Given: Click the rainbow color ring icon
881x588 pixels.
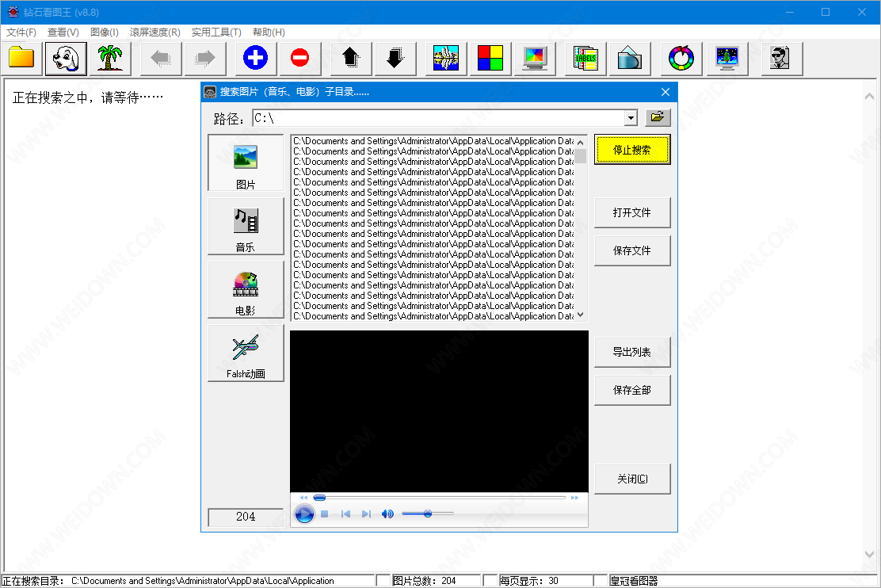Looking at the screenshot, I should [x=681, y=58].
